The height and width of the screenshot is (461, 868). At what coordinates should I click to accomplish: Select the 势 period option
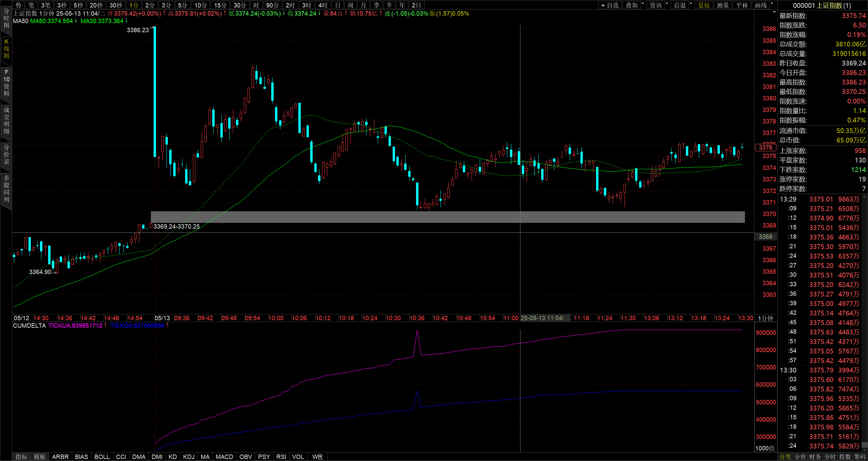coord(18,5)
